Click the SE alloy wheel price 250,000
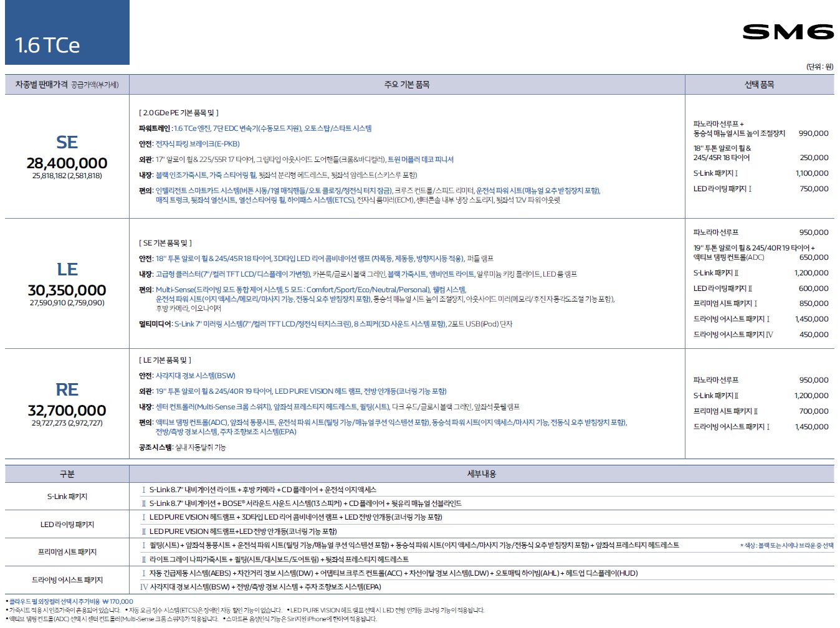This screenshot has width=840, height=628. (x=814, y=158)
